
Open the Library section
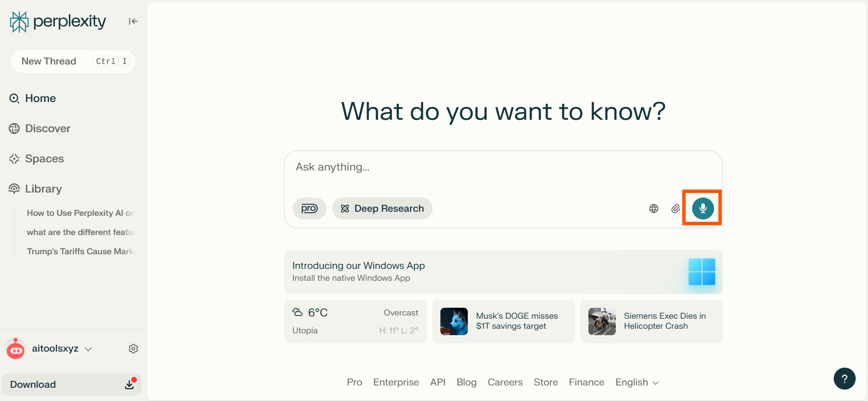(x=43, y=189)
